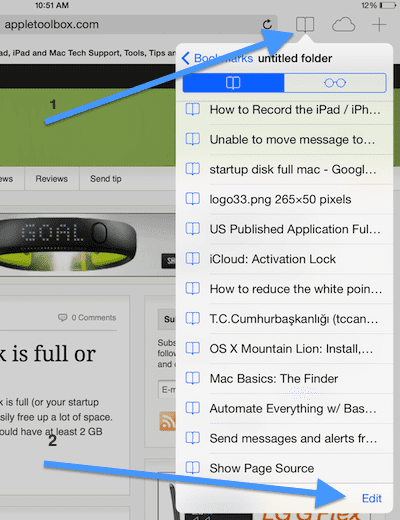Image resolution: width=400 pixels, height=520 pixels.
Task: Open iCloud tabs cloud icon
Action: click(343, 25)
